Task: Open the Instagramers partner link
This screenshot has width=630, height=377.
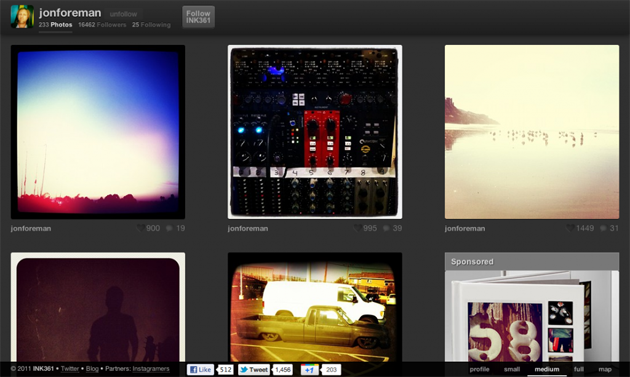Action: pos(151,369)
